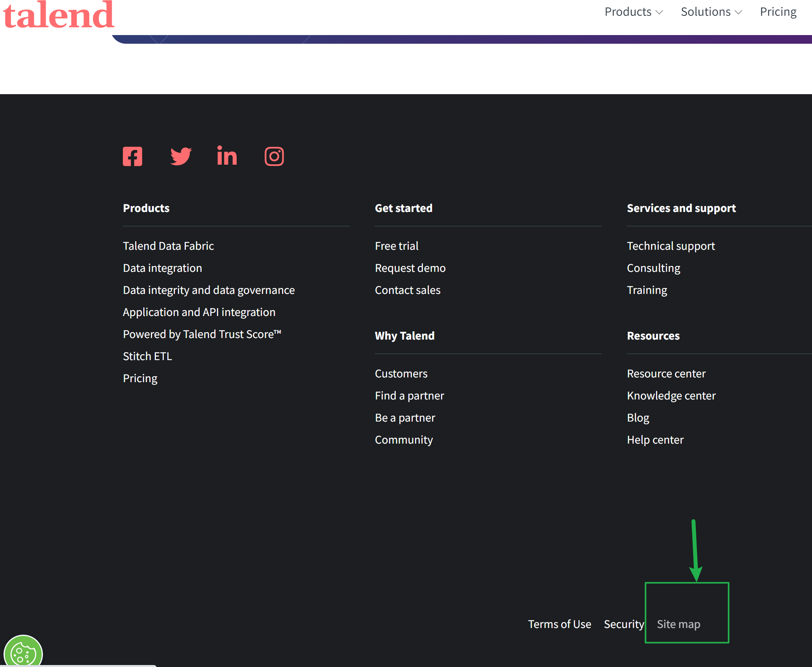Open the Terms of Use link
Image resolution: width=812 pixels, height=667 pixels.
[x=559, y=624]
